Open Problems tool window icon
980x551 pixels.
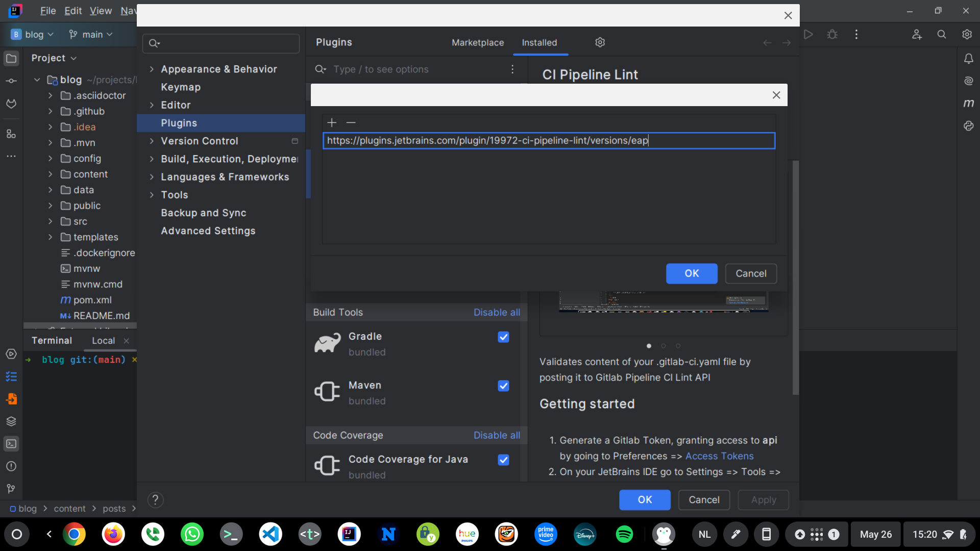11,466
